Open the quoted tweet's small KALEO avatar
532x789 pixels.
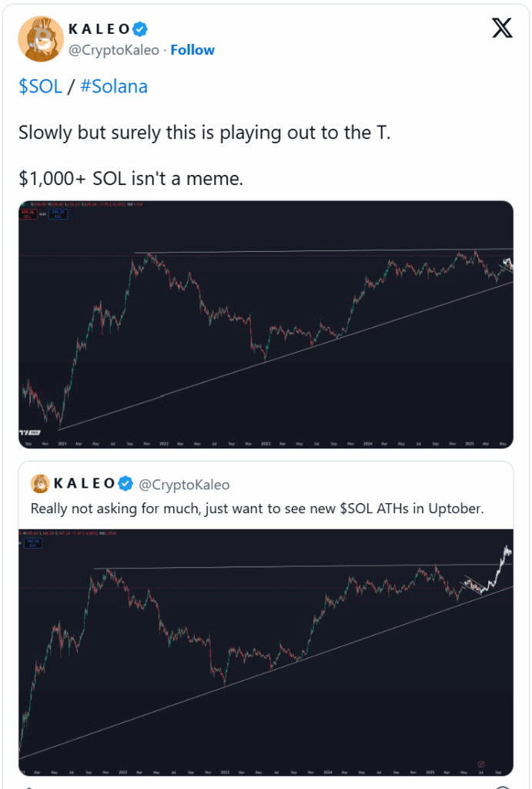coord(40,484)
